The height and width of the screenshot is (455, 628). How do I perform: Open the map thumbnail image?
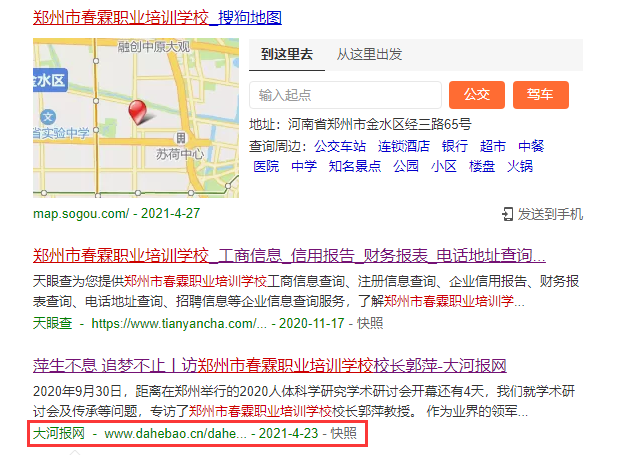(x=136, y=118)
